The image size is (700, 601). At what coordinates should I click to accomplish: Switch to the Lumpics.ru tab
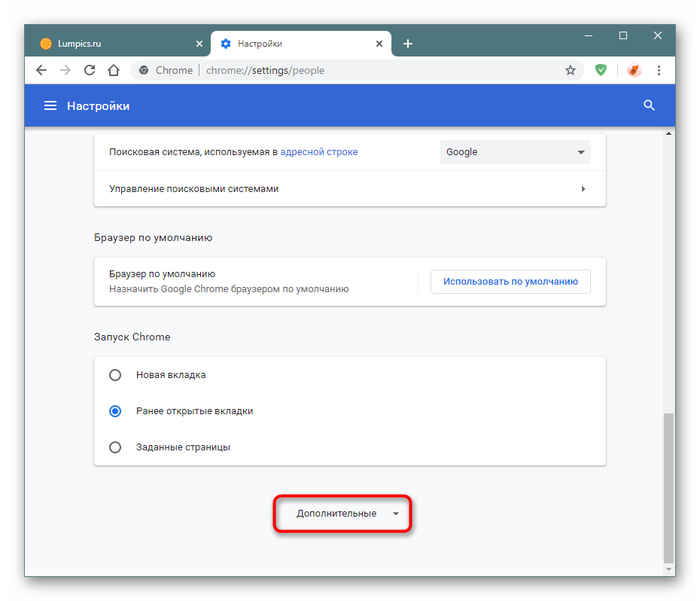click(113, 44)
